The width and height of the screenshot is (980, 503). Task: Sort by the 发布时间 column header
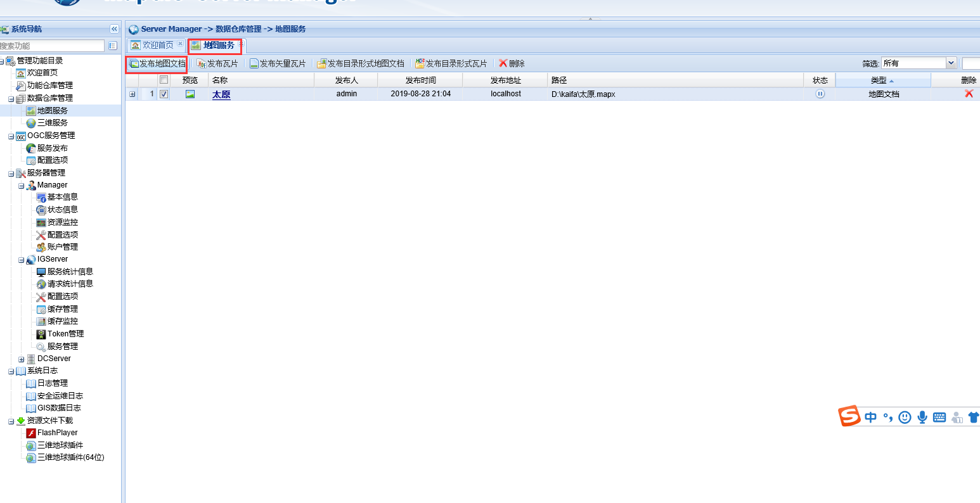tap(420, 80)
